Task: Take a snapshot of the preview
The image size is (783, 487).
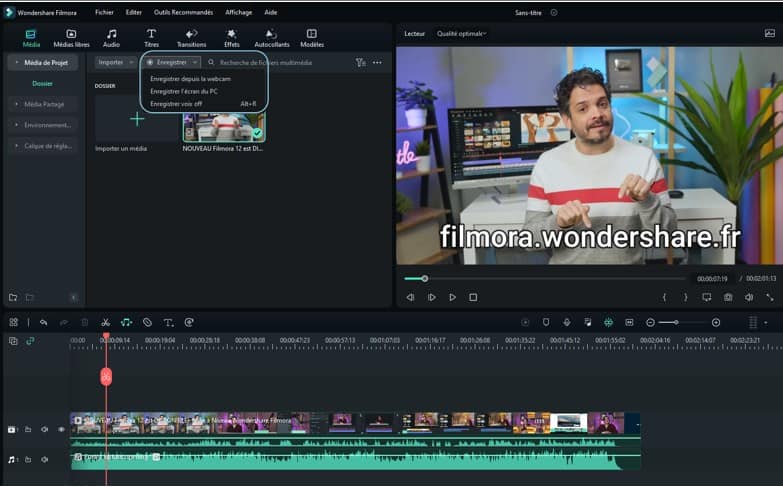Action: point(728,297)
